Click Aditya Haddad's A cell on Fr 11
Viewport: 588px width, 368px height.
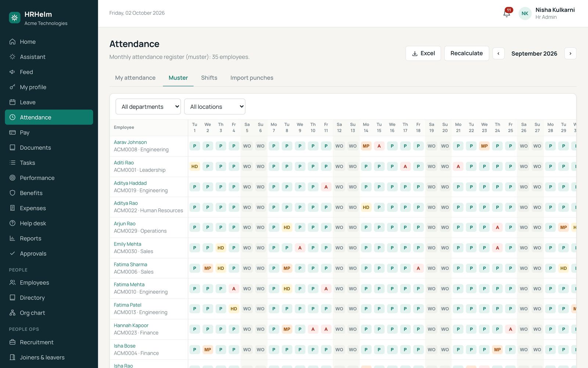tap(326, 187)
